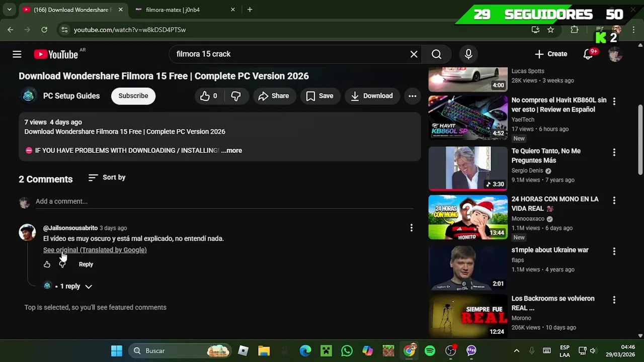Open more actions ellipsis under video

[412, 96]
